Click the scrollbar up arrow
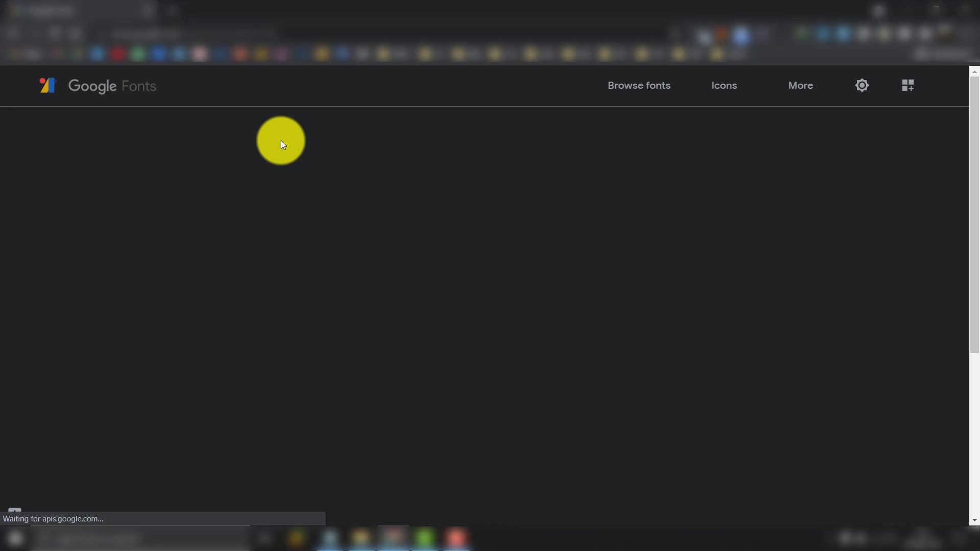This screenshot has height=551, width=980. [974, 71]
